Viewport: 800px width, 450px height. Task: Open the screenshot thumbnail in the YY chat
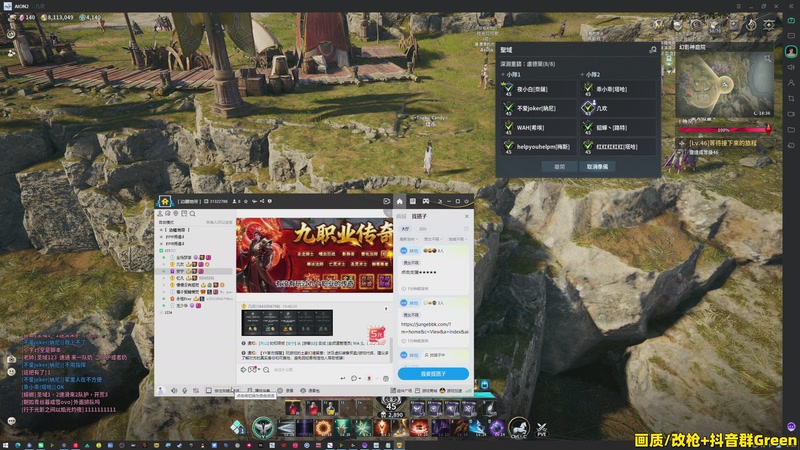pyautogui.click(x=287, y=322)
